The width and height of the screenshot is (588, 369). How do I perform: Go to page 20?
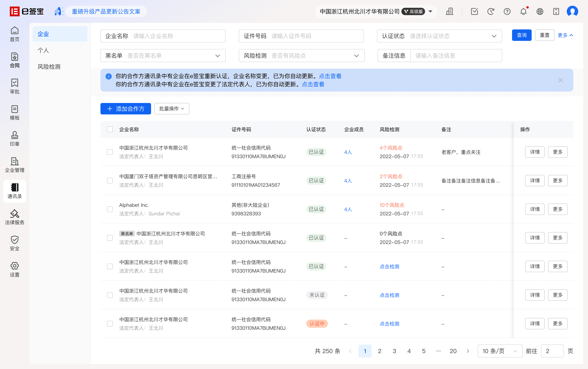point(453,351)
